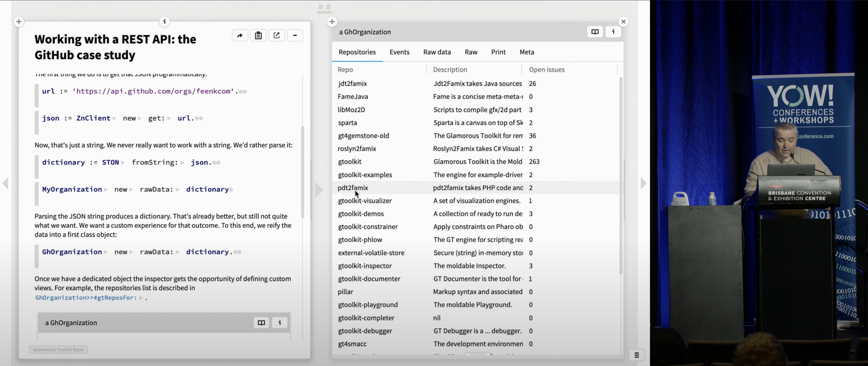Viewport: 868px width, 366px height.
Task: Click the plus button above the GhOrganization pane
Action: [x=332, y=22]
